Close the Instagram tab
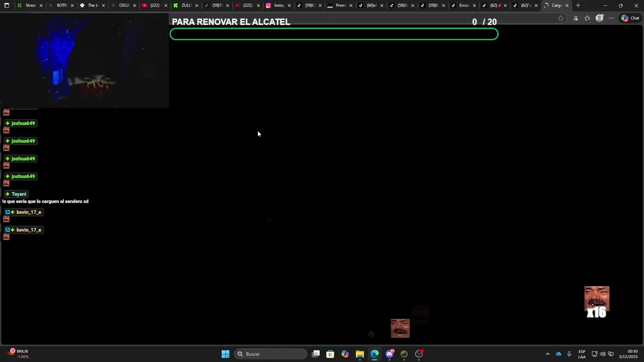644x362 pixels. coord(289,6)
